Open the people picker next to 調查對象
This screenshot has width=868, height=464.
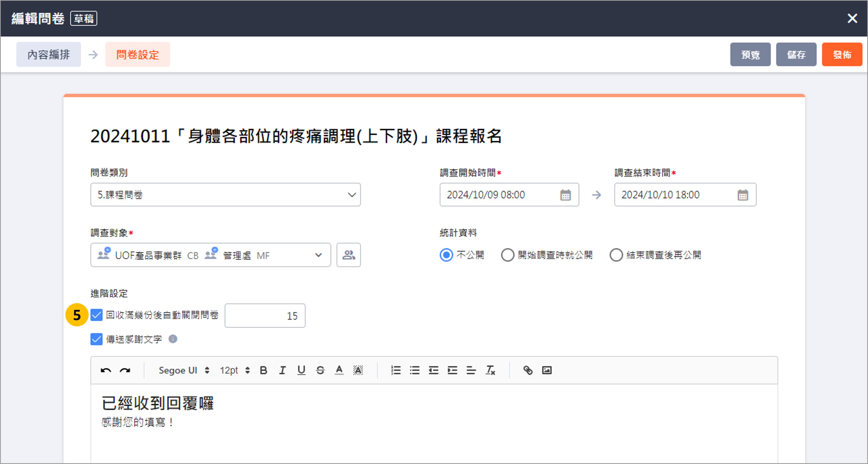[x=348, y=255]
